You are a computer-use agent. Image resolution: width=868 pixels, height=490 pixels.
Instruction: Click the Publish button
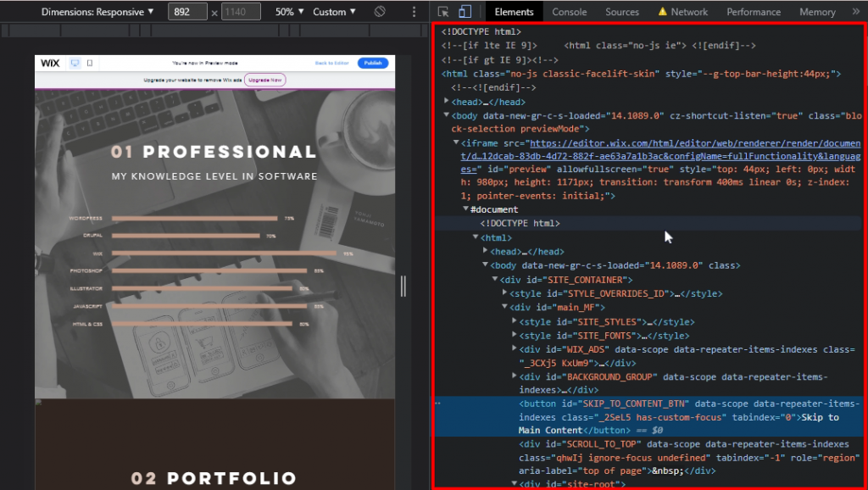(371, 63)
